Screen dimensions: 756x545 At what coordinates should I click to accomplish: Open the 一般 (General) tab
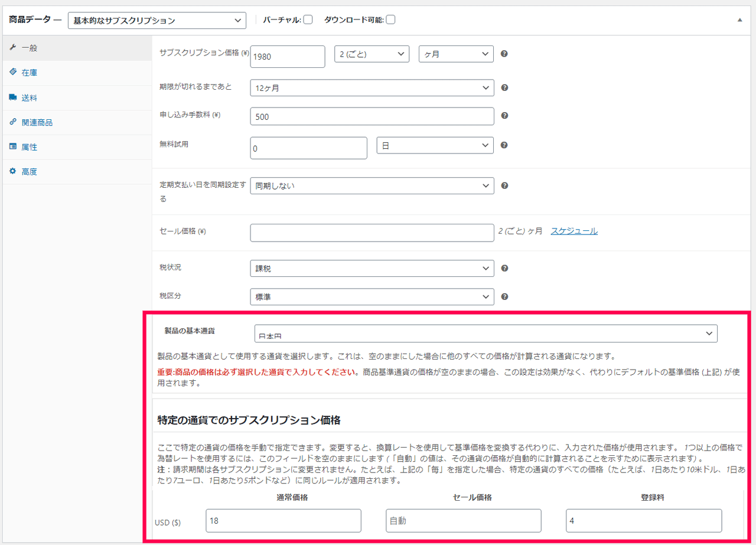pos(77,48)
